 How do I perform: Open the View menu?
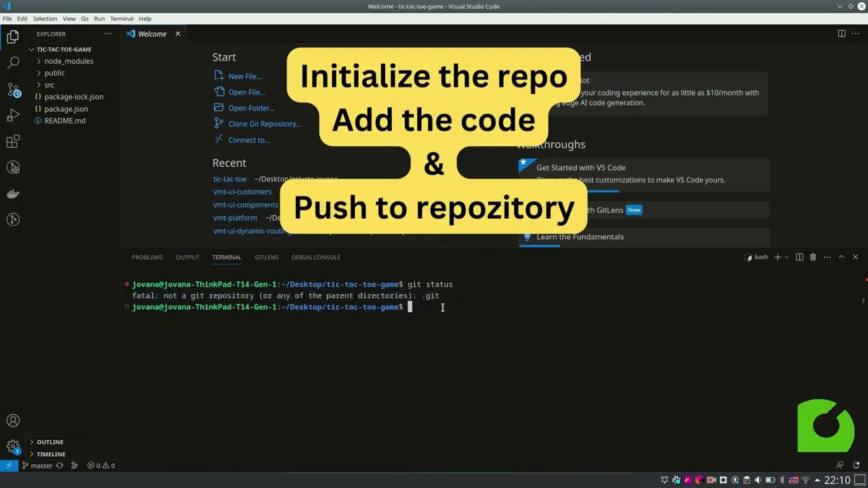(x=69, y=18)
